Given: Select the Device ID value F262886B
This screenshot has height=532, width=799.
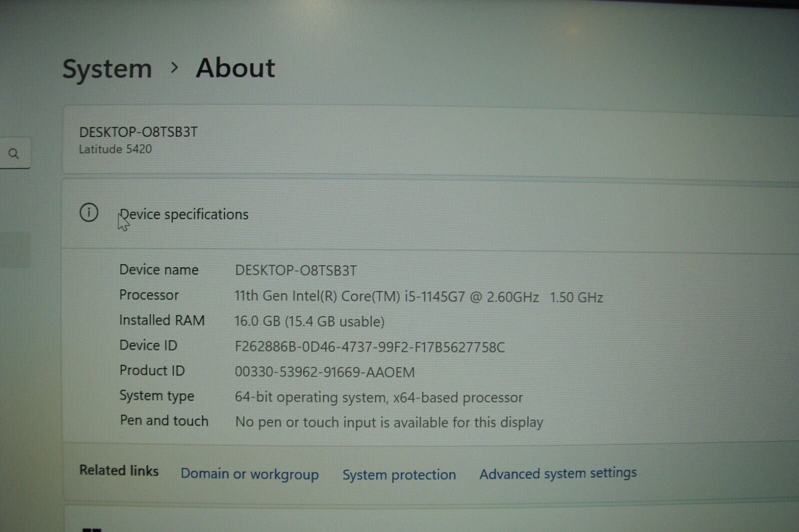Looking at the screenshot, I should [370, 347].
